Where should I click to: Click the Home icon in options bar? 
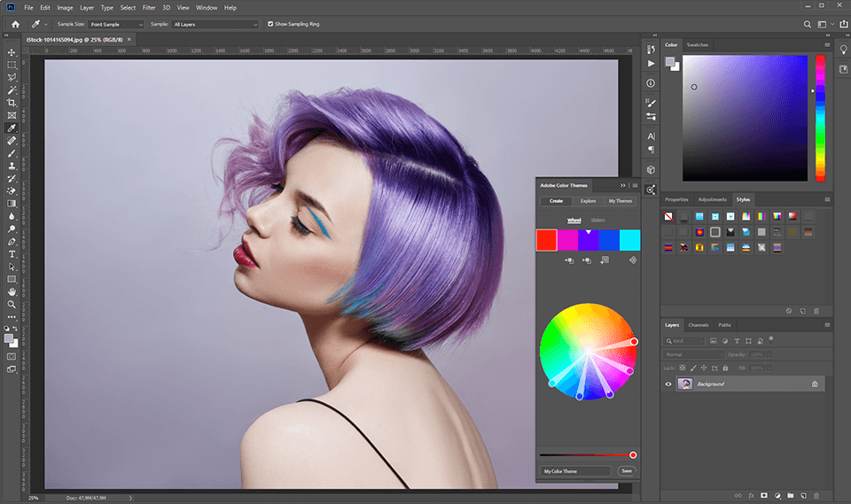(x=15, y=24)
